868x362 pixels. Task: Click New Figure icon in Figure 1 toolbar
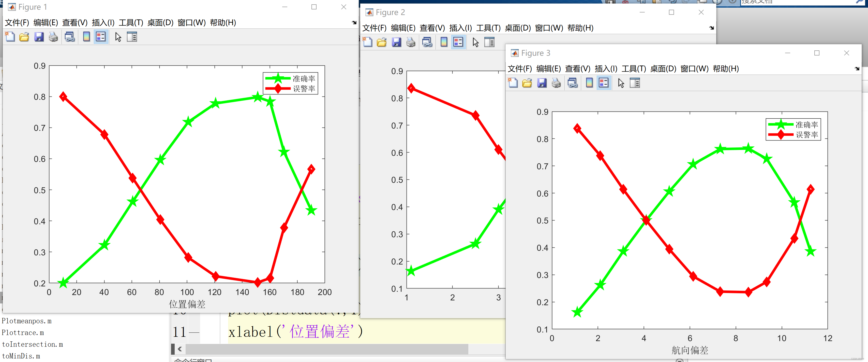(10, 37)
